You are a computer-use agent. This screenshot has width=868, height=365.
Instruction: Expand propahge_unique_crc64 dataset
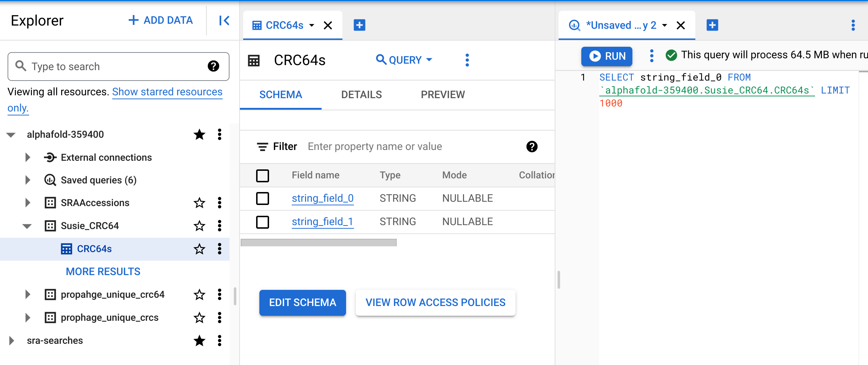click(28, 295)
